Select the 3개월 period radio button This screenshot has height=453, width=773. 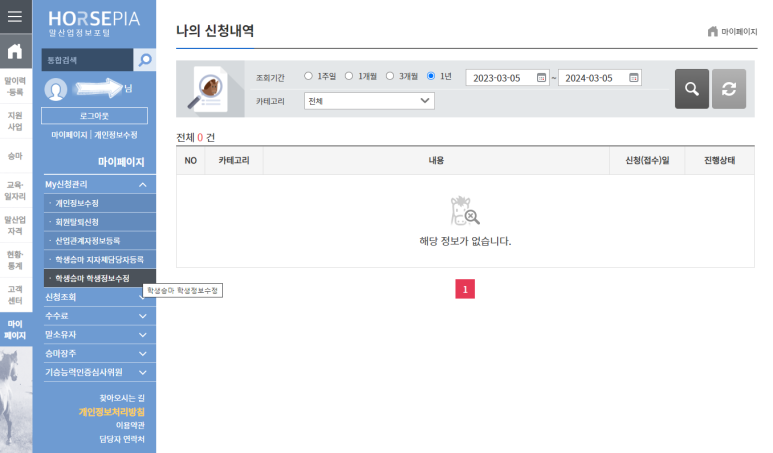pos(390,76)
